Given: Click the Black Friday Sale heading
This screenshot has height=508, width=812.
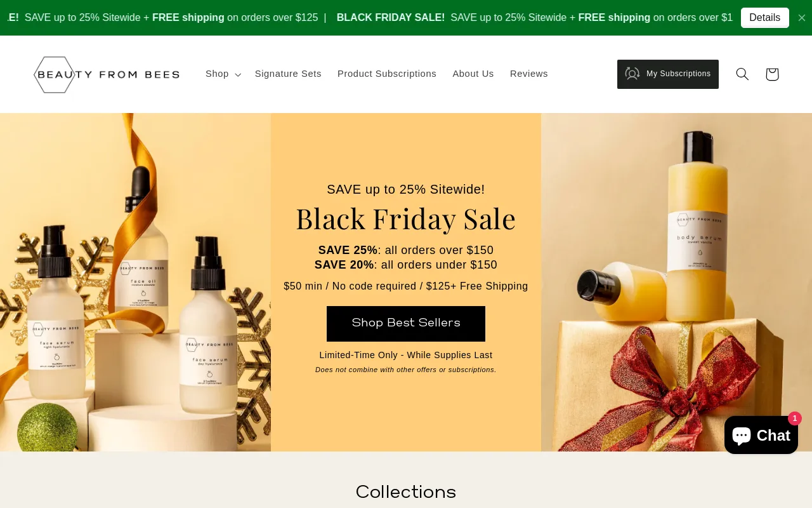Looking at the screenshot, I should click(x=406, y=218).
